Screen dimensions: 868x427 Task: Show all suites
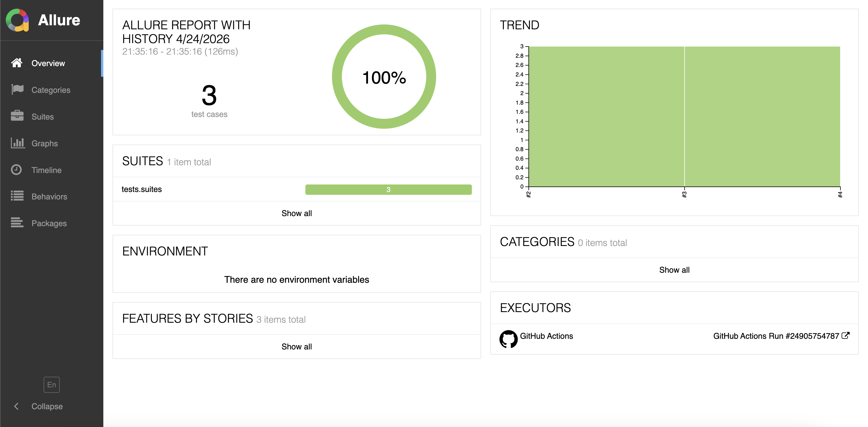tap(297, 213)
